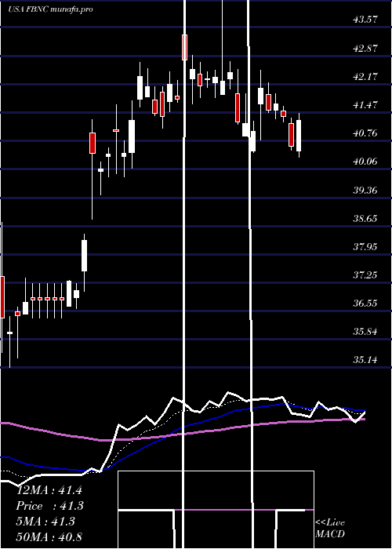Viewport: 392px width, 549px height.
Task: Select the 43.57 price axis label
Action: pos(365,20)
